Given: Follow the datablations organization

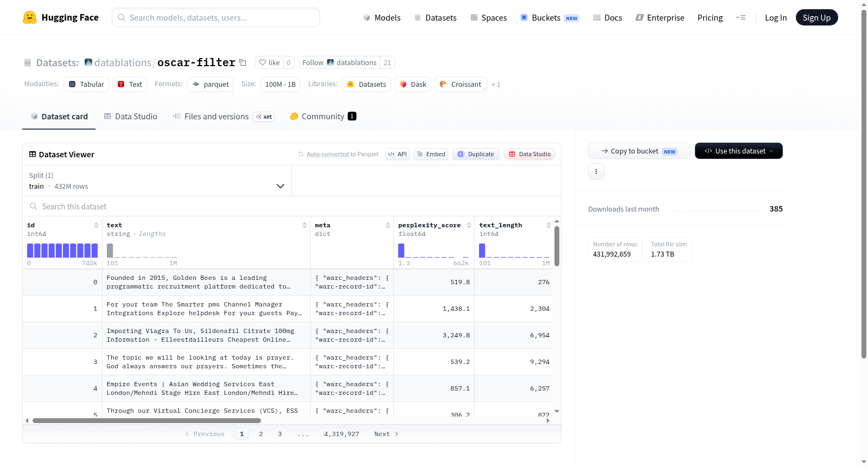Looking at the screenshot, I should (x=340, y=62).
